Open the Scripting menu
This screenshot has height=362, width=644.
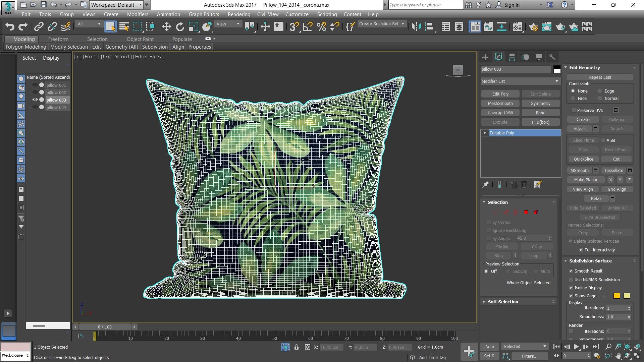(327, 14)
